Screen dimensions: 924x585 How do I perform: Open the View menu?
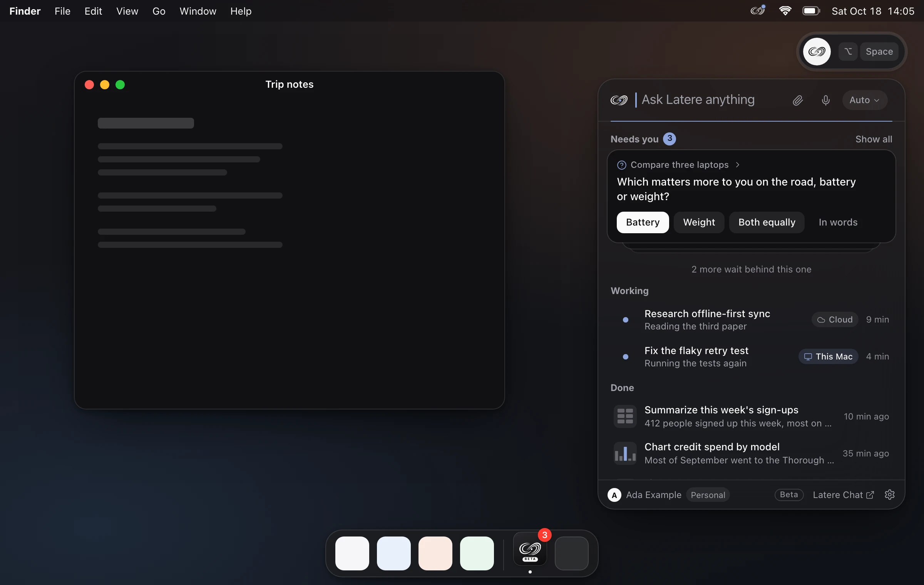pos(127,11)
